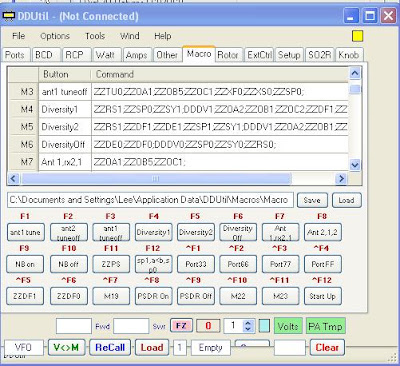This screenshot has height=366, width=400.
Task: Select the M3 row header
Action: pos(23,92)
